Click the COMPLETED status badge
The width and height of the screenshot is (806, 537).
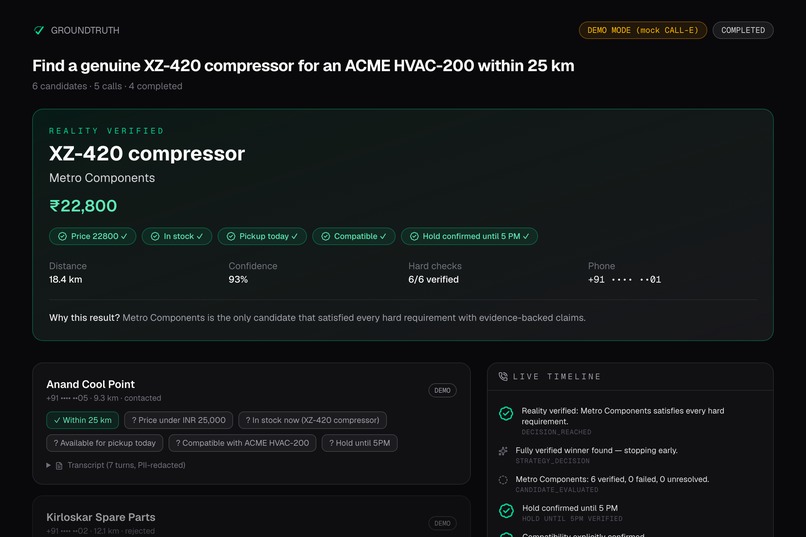(743, 30)
